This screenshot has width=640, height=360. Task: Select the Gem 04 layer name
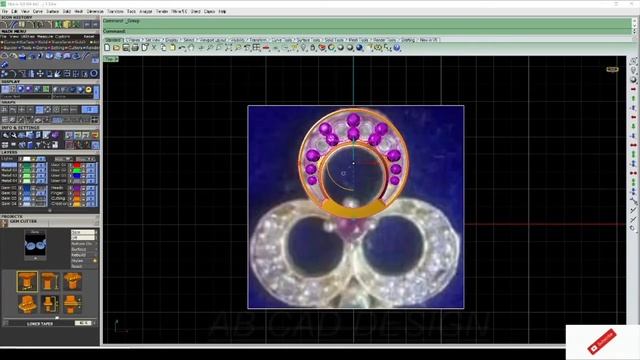[9, 203]
